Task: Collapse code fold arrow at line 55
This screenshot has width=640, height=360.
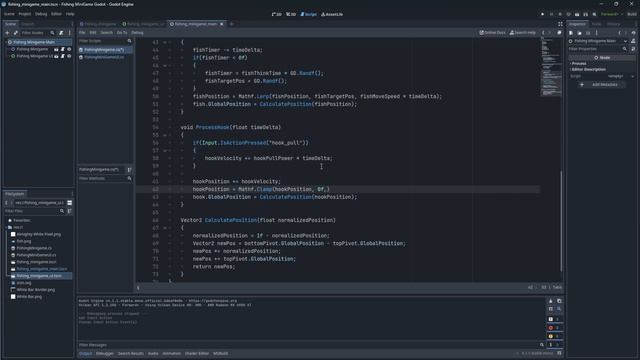Action: [x=164, y=135]
